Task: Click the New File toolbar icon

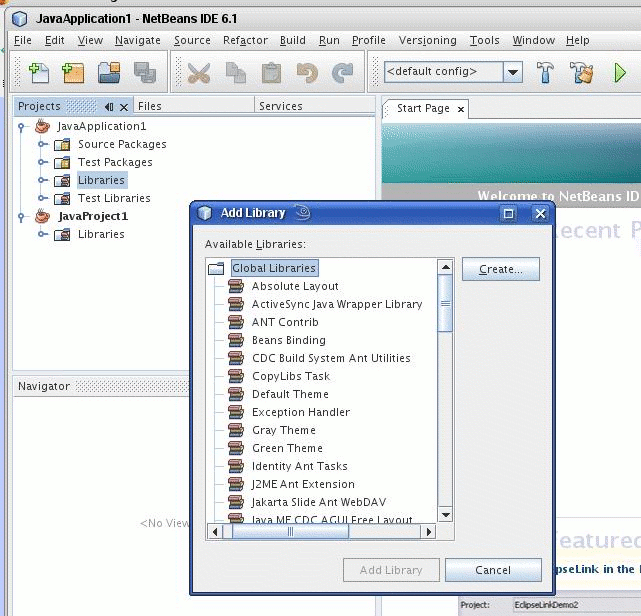Action: (39, 73)
